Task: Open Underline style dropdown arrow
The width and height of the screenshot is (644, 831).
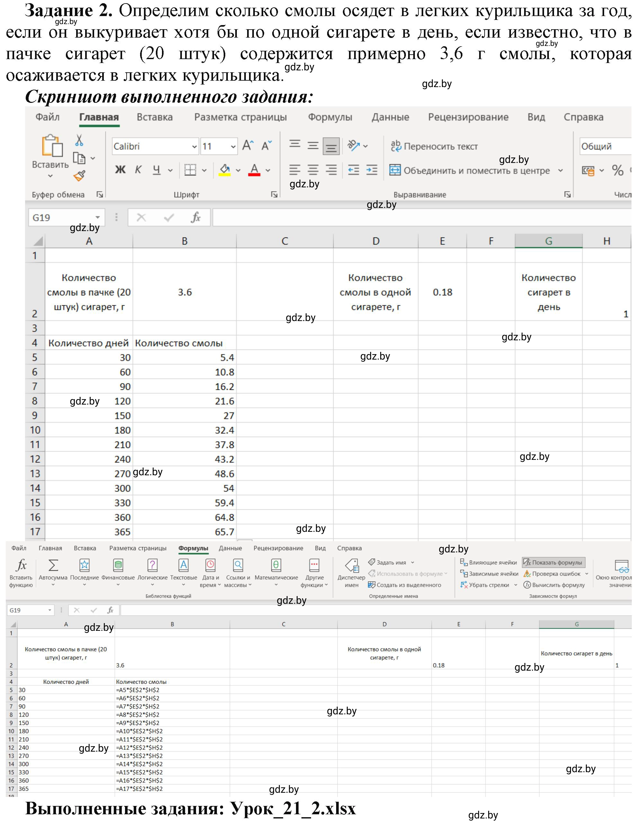Action: point(170,170)
